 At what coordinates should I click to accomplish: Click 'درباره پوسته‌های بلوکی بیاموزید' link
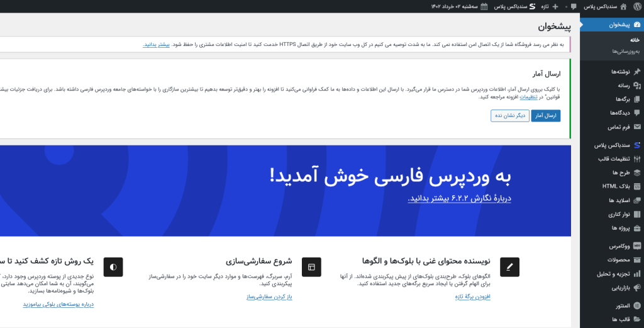(58, 304)
